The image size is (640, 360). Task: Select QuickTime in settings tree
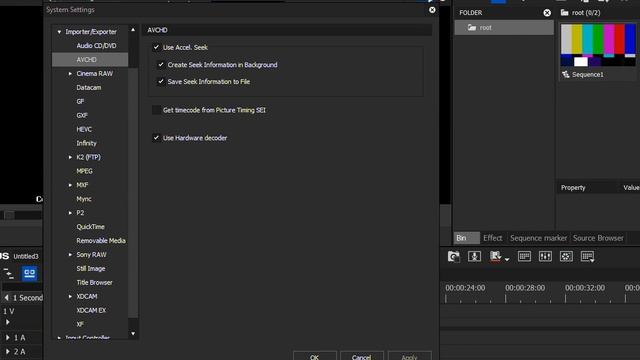(x=90, y=227)
